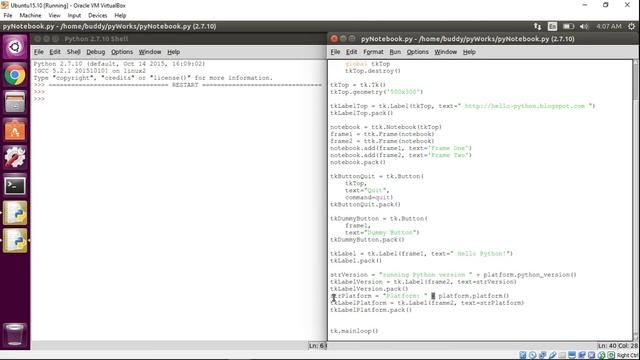Click the 'tkButtonQuit.pack()' code line
Image resolution: width=640 pixels, height=360 pixels.
coord(365,204)
